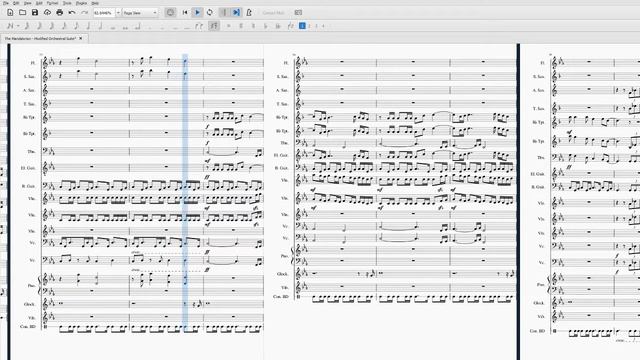Click the image capture camera icon
The image size is (640, 360).
click(x=298, y=13)
